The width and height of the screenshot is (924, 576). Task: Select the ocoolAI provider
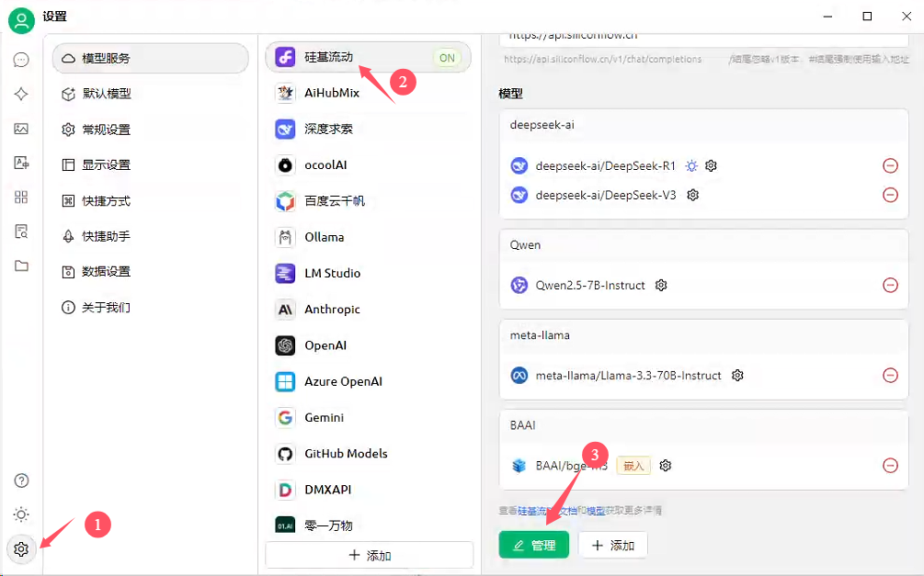coord(369,165)
